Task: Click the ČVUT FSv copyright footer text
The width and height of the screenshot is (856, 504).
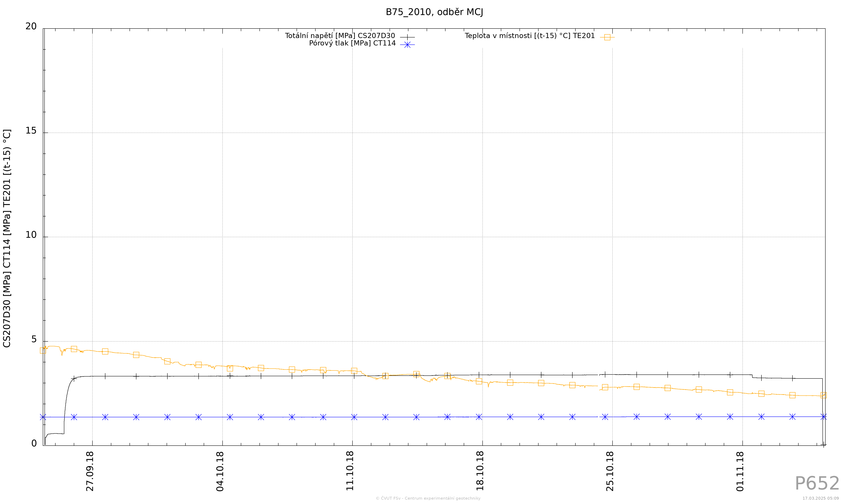Action: pos(428,498)
